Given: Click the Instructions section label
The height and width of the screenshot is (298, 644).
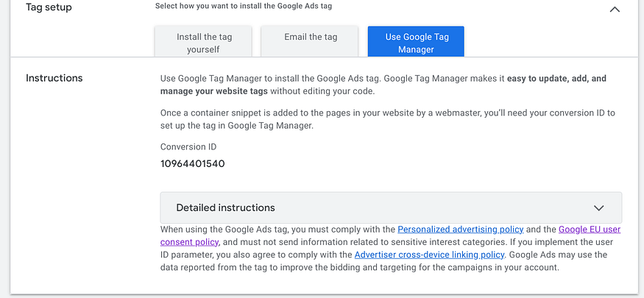Looking at the screenshot, I should (x=54, y=78).
